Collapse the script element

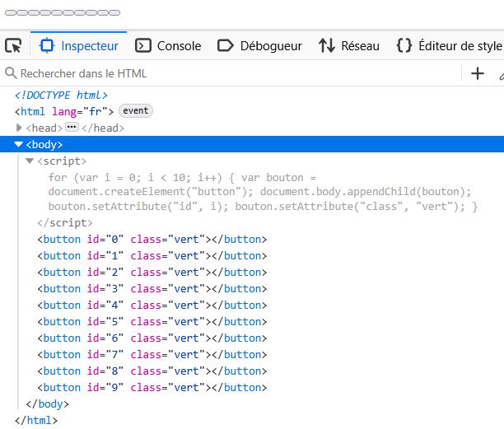coord(30,161)
